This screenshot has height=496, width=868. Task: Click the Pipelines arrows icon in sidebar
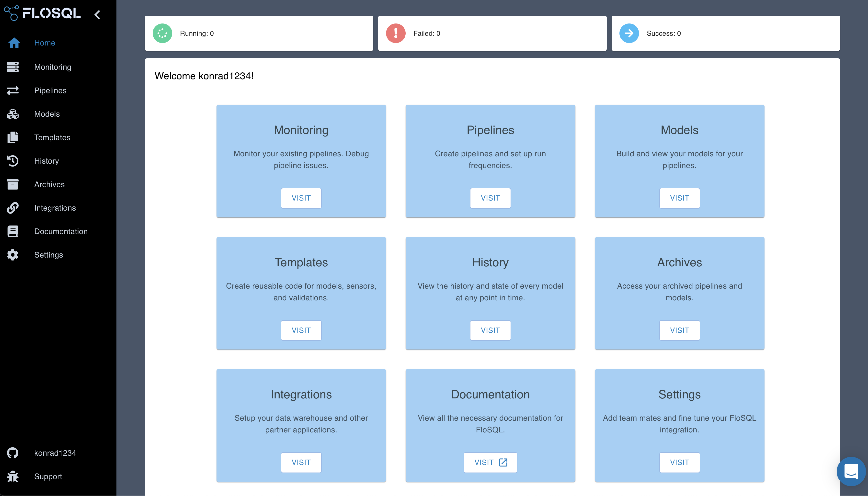pyautogui.click(x=13, y=90)
